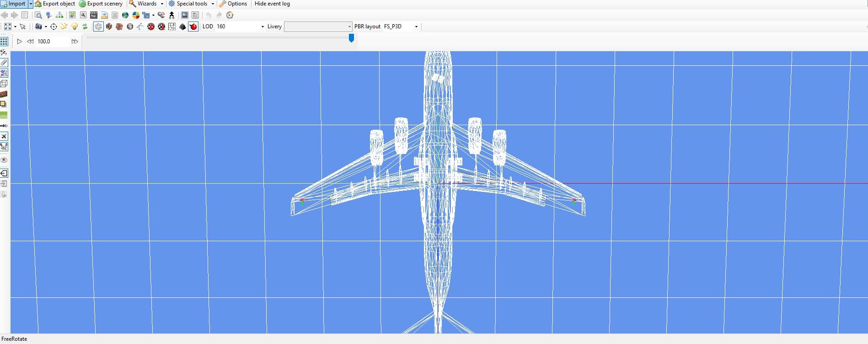Open Options
868x344 pixels.
click(x=233, y=4)
